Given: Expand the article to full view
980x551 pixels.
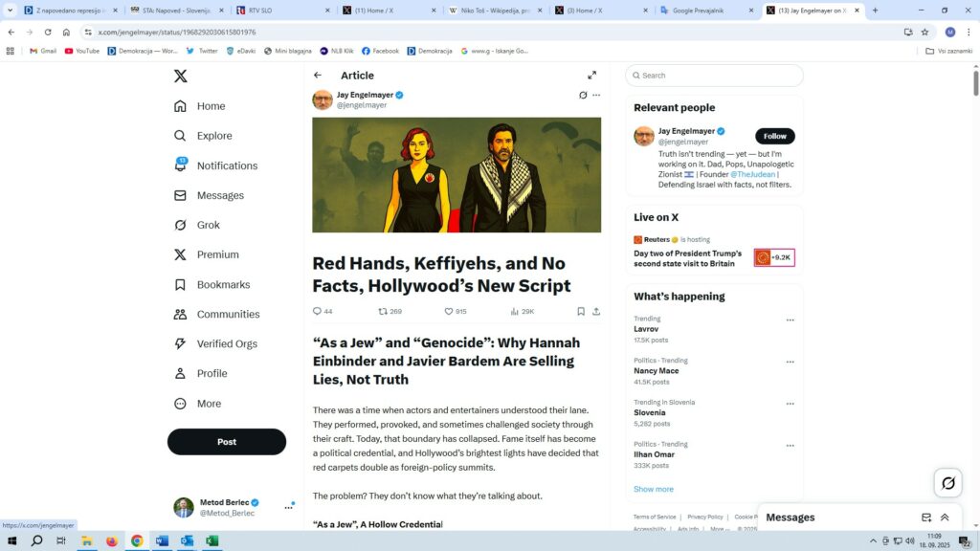Looking at the screenshot, I should pos(591,76).
